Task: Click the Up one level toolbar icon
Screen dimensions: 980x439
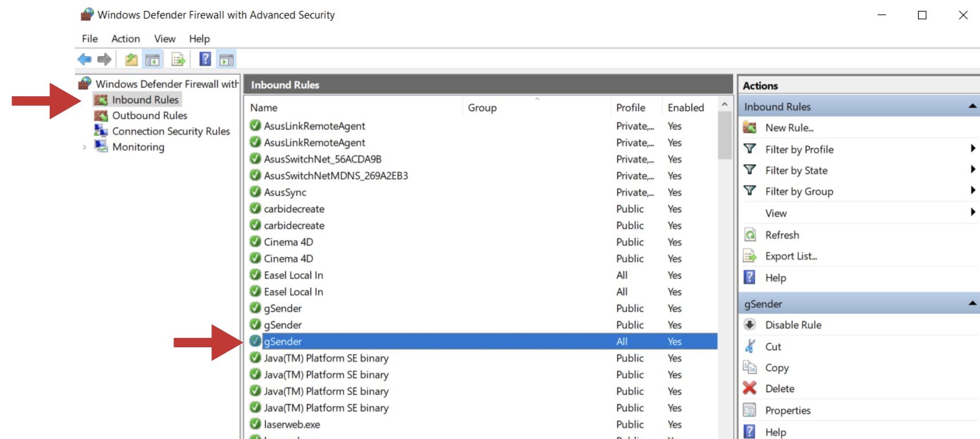Action: click(131, 59)
